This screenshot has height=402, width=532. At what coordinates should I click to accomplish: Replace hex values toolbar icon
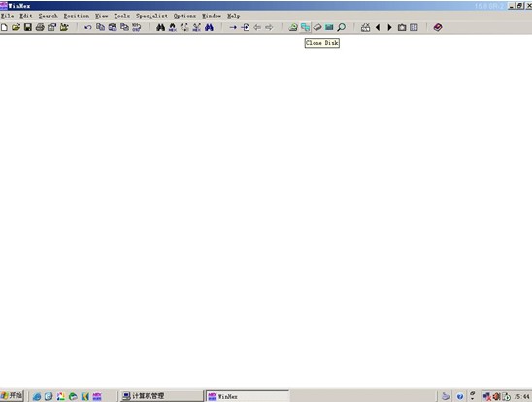(x=197, y=27)
